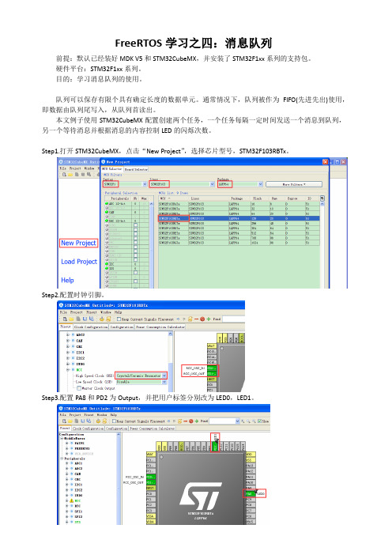Click green zoom-in icon in Step 3 toolbar
This screenshot has height=555, width=392.
point(196,421)
